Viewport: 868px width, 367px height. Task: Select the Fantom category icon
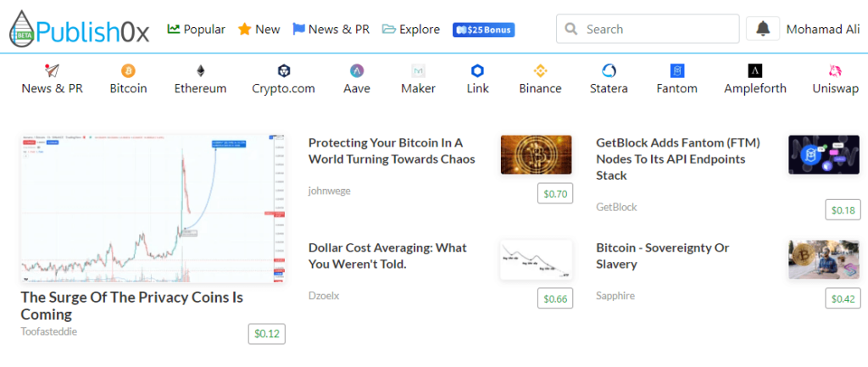[x=676, y=70]
